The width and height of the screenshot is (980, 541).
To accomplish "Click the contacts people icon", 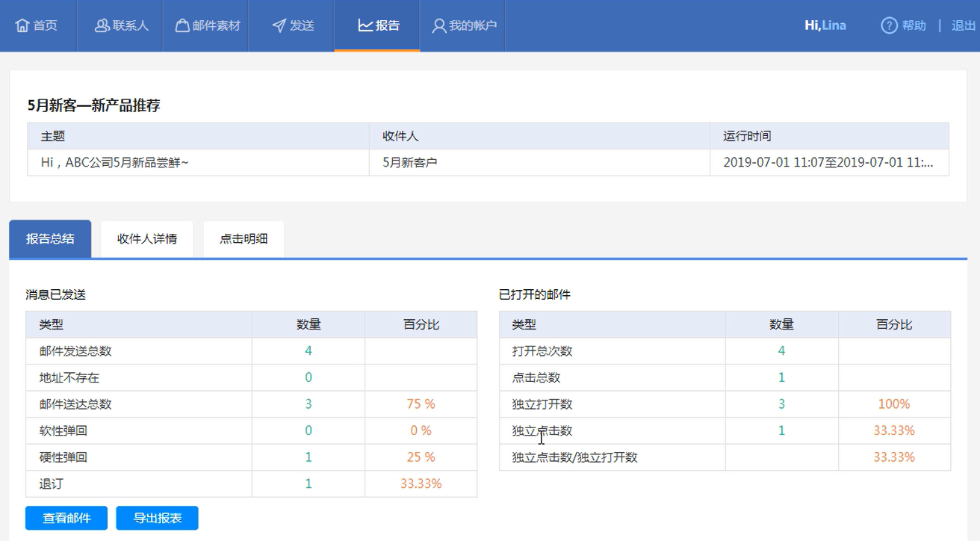I will point(102,25).
